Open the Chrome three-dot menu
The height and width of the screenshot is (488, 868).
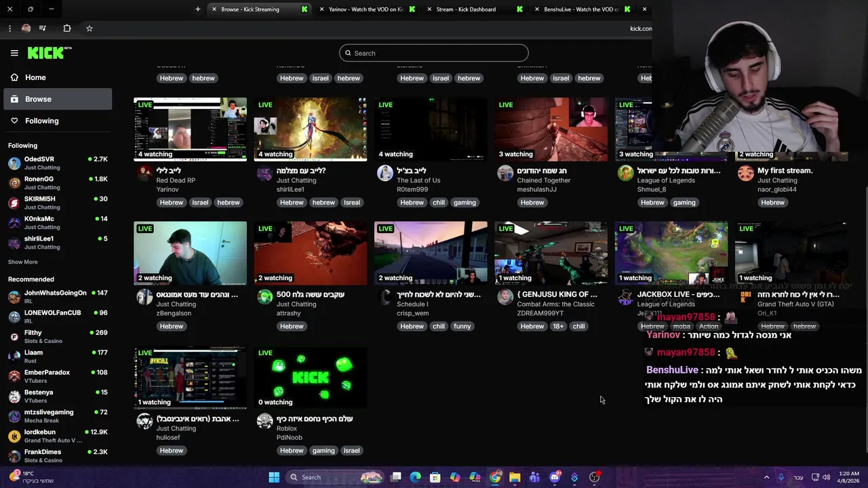pyautogui.click(x=9, y=28)
